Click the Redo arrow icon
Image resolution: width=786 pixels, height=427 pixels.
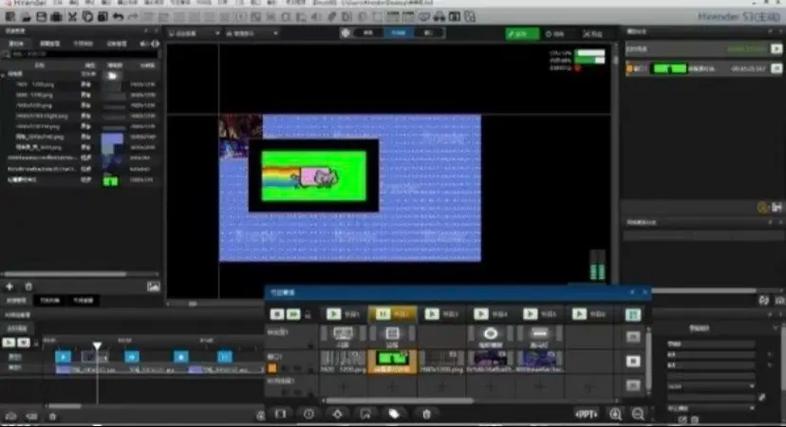coord(133,17)
